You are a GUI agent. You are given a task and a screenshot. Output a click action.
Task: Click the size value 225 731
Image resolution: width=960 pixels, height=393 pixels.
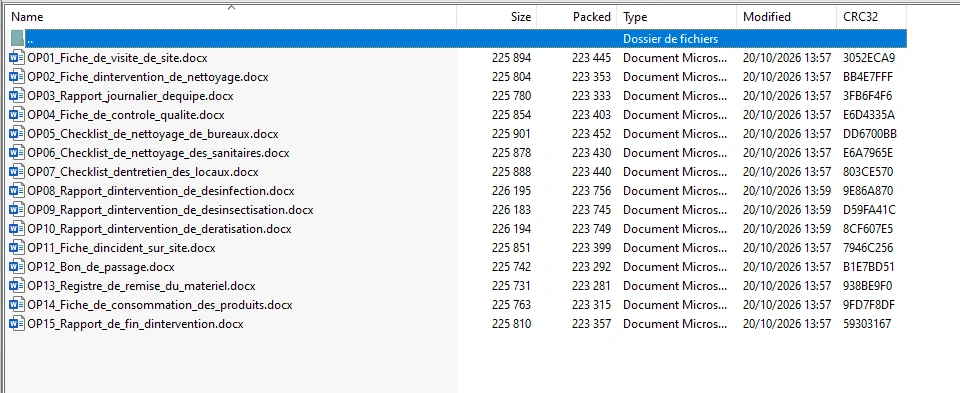pos(511,286)
